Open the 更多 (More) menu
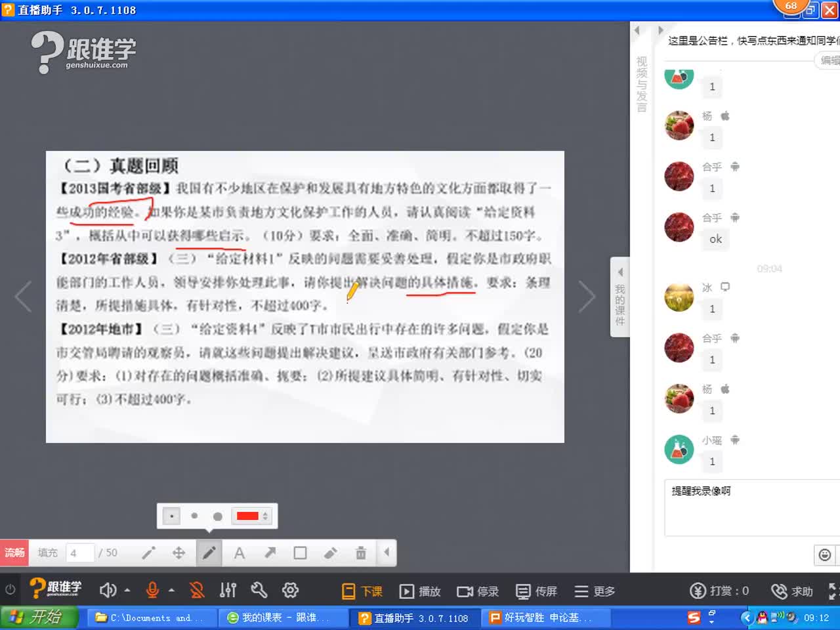The image size is (840, 630). point(595,591)
